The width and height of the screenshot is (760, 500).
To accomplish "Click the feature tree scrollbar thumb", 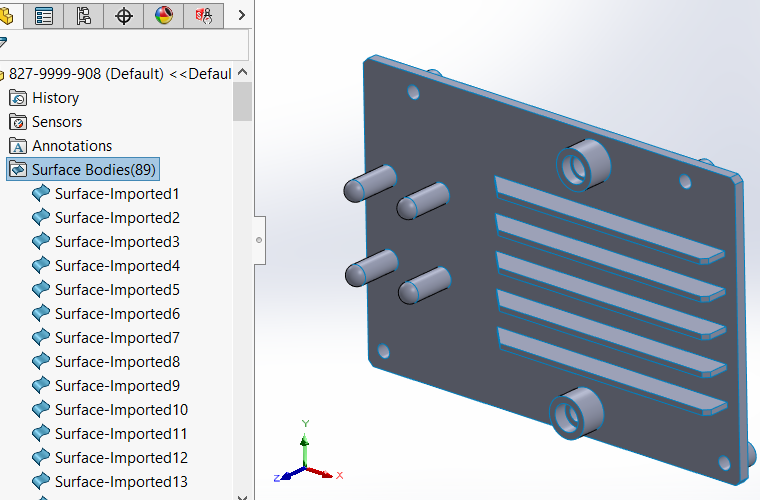I will click(242, 101).
